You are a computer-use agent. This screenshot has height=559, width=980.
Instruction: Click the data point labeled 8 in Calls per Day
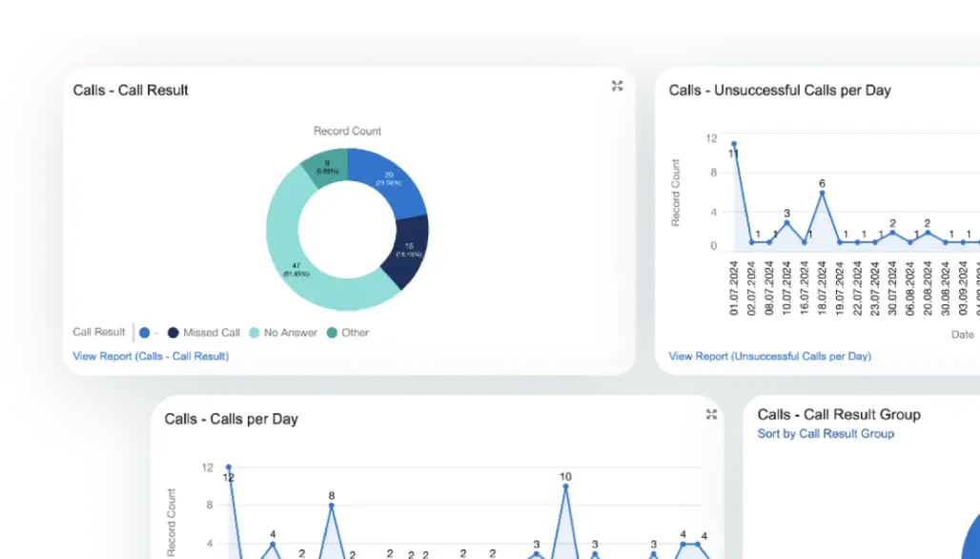click(331, 506)
